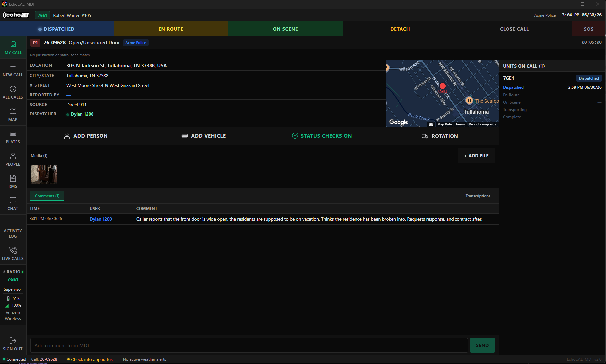Select Close Call action
Viewport: 606px width, 364px height.
click(x=514, y=29)
